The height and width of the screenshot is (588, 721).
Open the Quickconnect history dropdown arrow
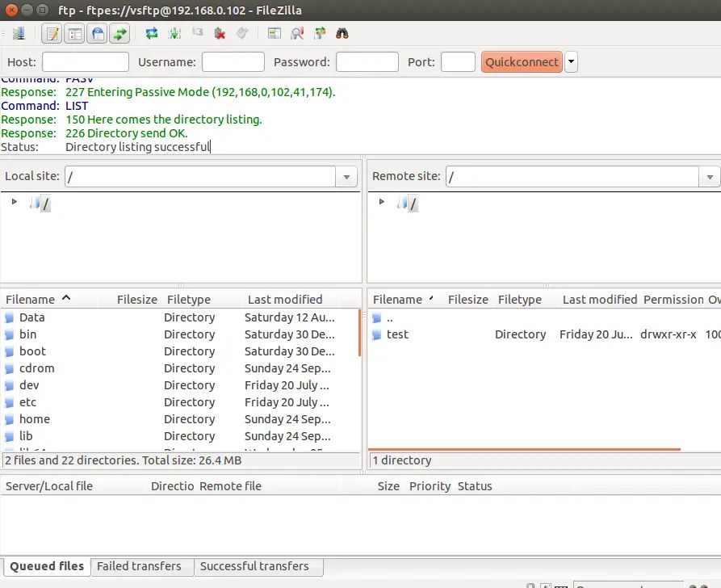tap(571, 61)
